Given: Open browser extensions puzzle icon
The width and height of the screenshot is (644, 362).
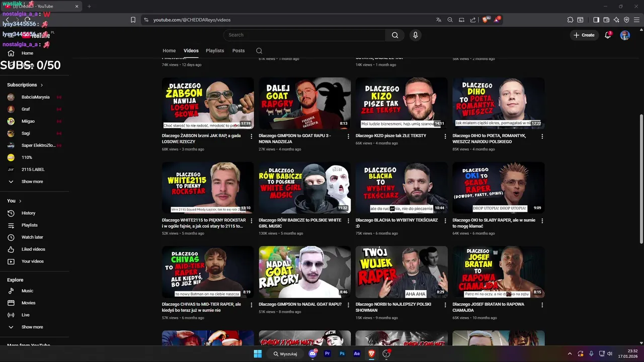Looking at the screenshot, I should coord(570,20).
